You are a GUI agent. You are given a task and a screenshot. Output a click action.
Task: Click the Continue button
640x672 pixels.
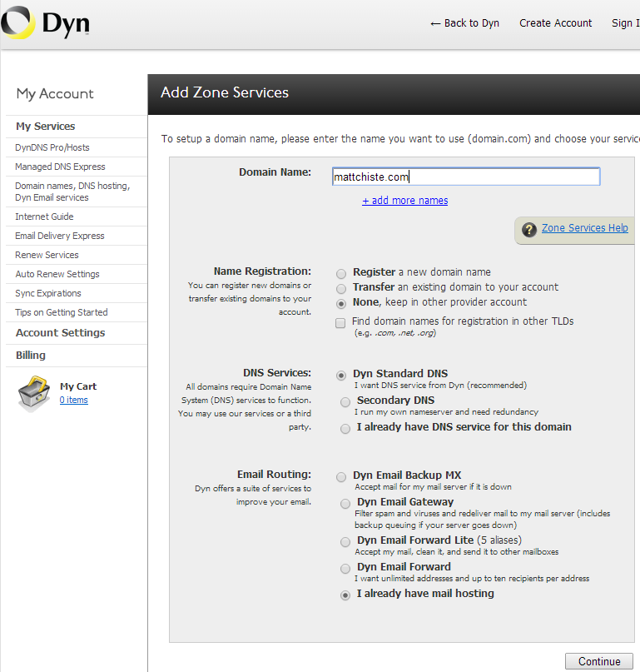(x=598, y=661)
